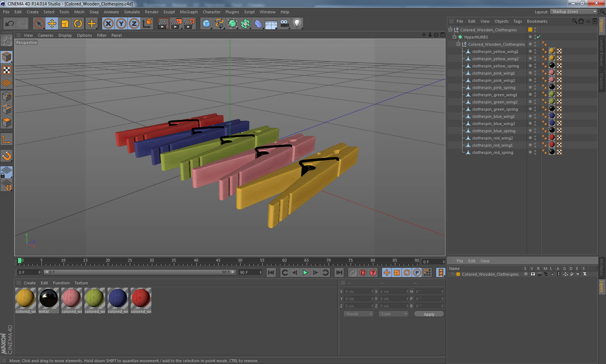Open viewport Cameras menu
This screenshot has width=606, height=364.
[45, 35]
